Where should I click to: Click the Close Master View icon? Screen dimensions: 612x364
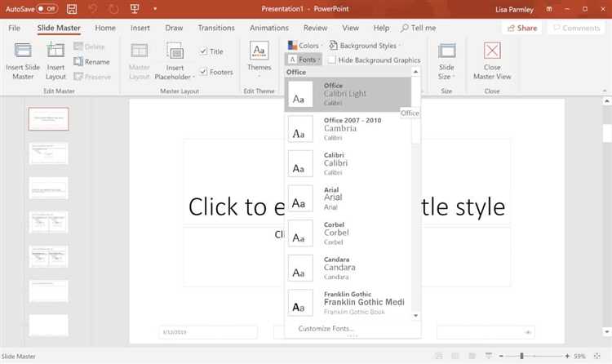[492, 51]
